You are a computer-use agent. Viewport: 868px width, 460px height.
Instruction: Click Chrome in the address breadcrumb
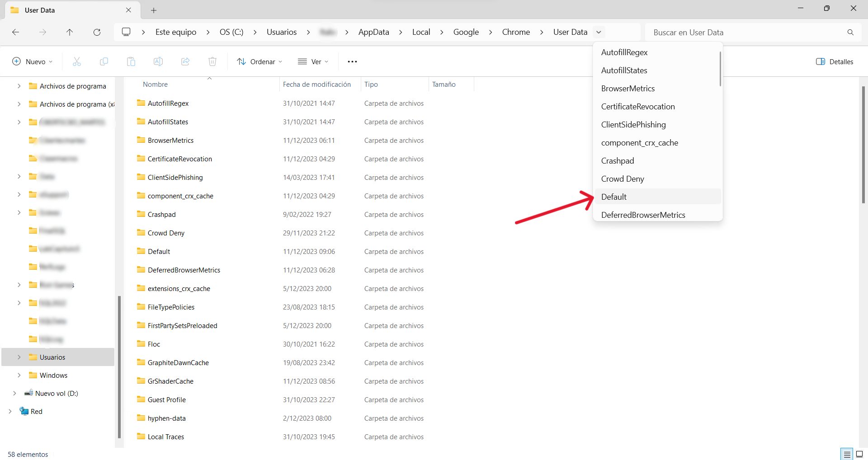[x=516, y=32]
